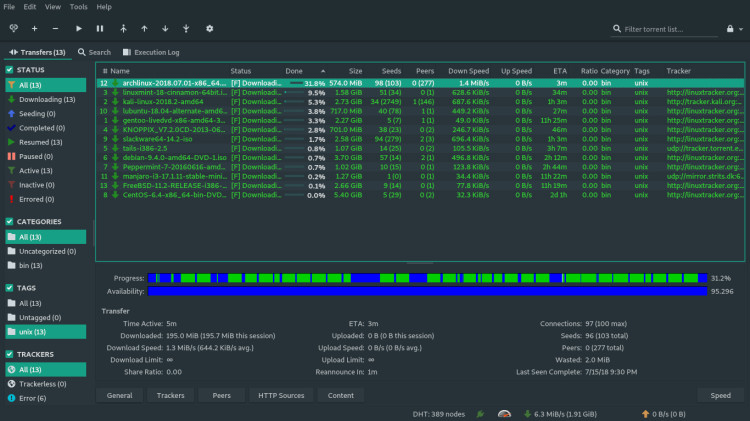Image resolution: width=750 pixels, height=421 pixels.
Task: Sort by the Done column header
Action: pos(294,71)
